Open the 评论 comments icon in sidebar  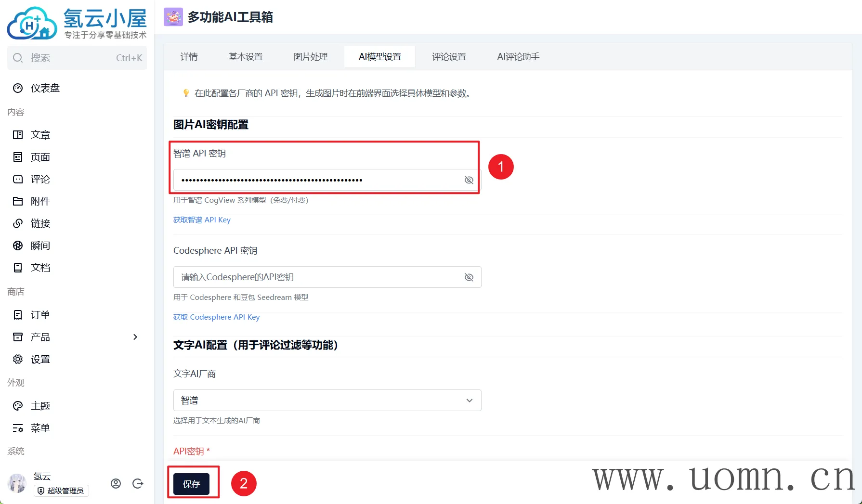[x=18, y=179]
